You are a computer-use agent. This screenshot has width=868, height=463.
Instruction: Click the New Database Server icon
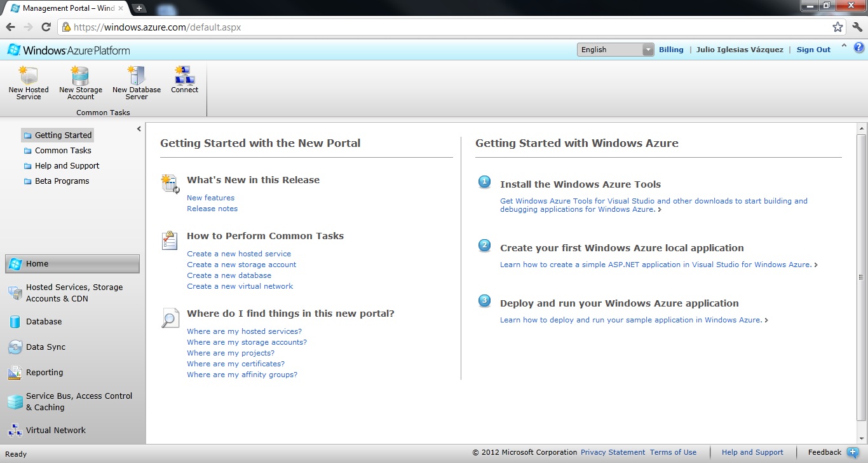click(136, 76)
